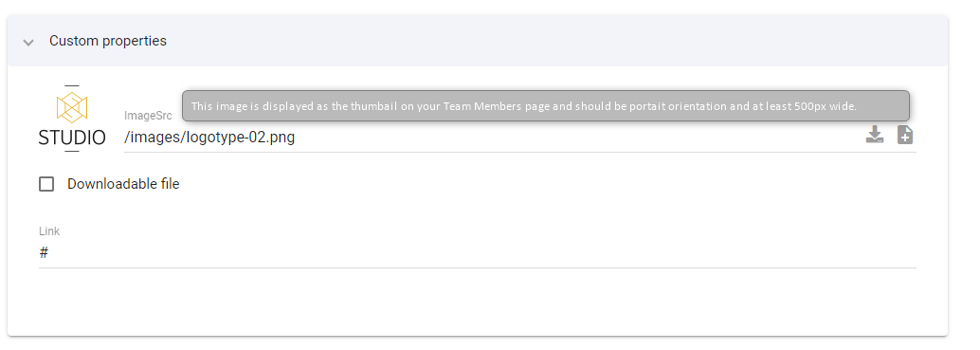The width and height of the screenshot is (980, 350).
Task: Click the Link field label
Action: [49, 231]
